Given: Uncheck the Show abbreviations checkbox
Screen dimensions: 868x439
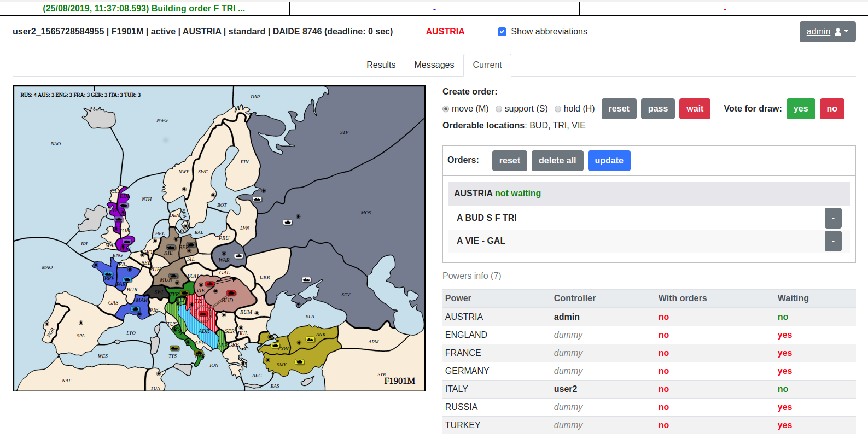Looking at the screenshot, I should (502, 32).
